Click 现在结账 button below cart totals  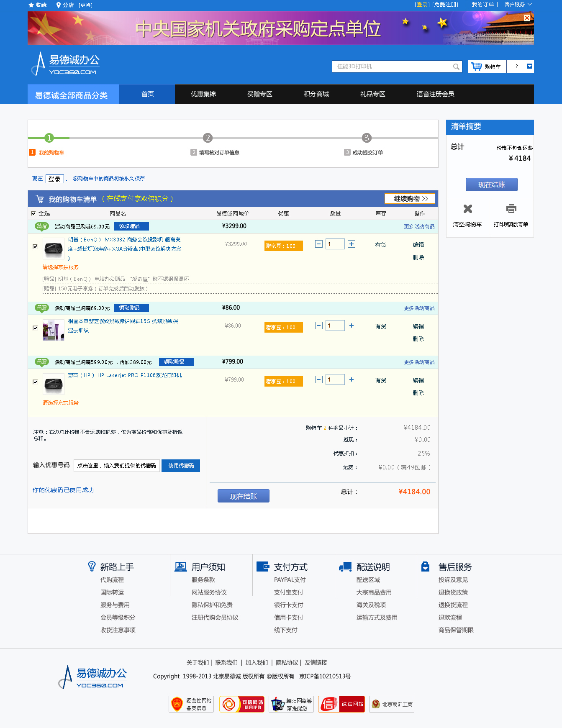coord(244,496)
